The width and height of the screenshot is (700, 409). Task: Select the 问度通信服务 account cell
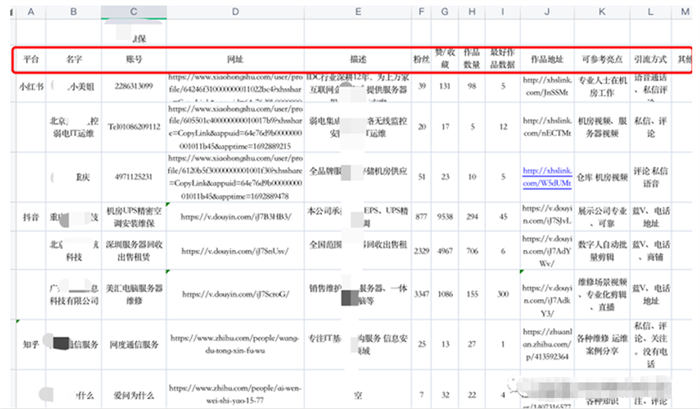[134, 344]
